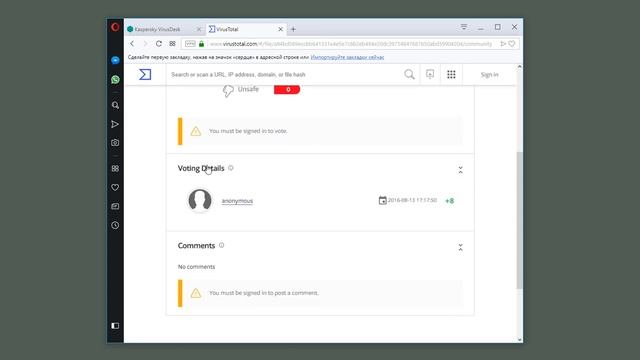Screen dimensions: 640x360
Task: Open Sign in link
Action: [489, 75]
